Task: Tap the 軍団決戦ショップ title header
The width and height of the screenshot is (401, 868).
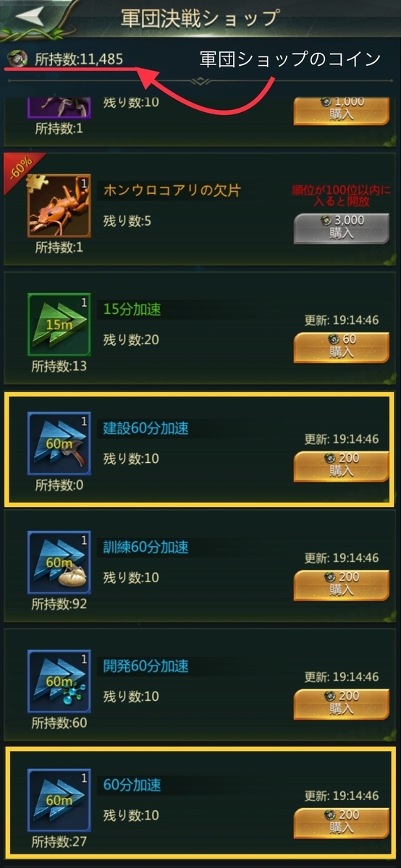Action: click(x=200, y=17)
